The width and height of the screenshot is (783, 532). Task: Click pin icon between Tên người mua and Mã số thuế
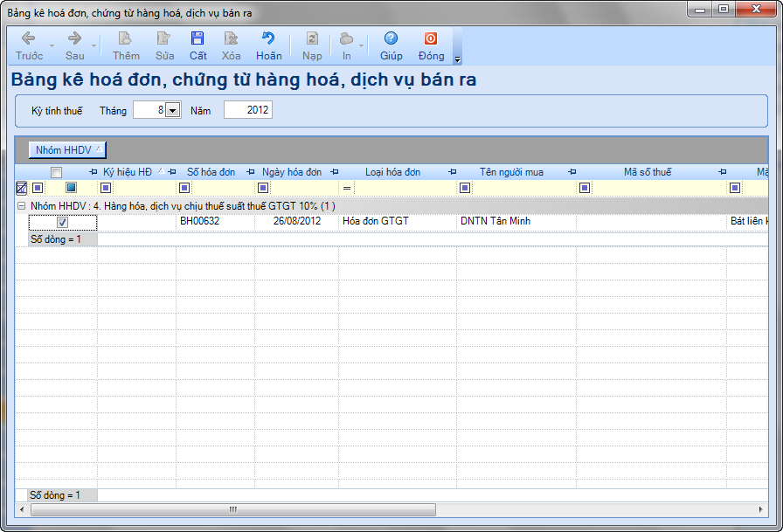pos(572,172)
